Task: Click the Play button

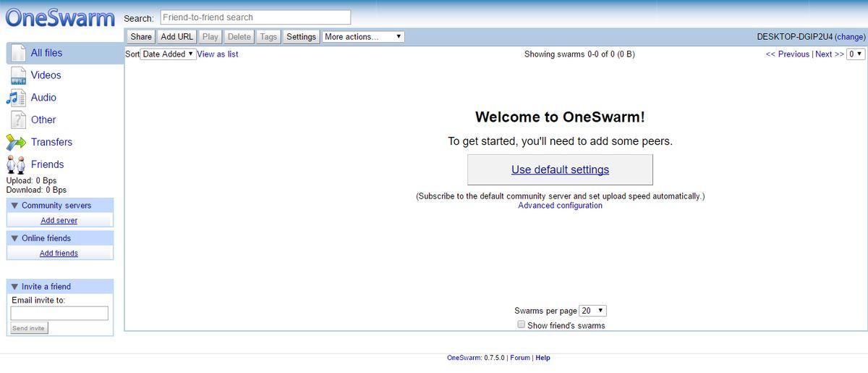Action: tap(210, 37)
